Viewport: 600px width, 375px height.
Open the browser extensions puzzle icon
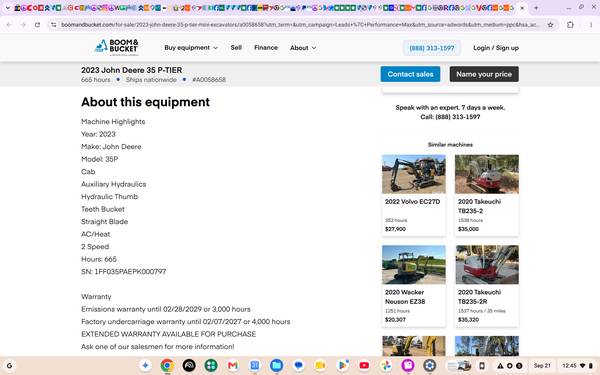click(570, 25)
